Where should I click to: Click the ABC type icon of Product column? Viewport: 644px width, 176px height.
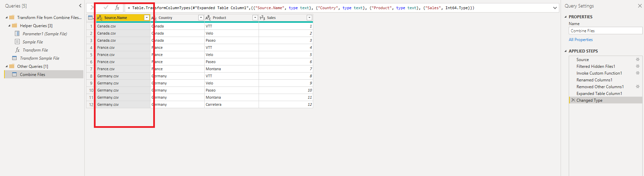(208, 18)
